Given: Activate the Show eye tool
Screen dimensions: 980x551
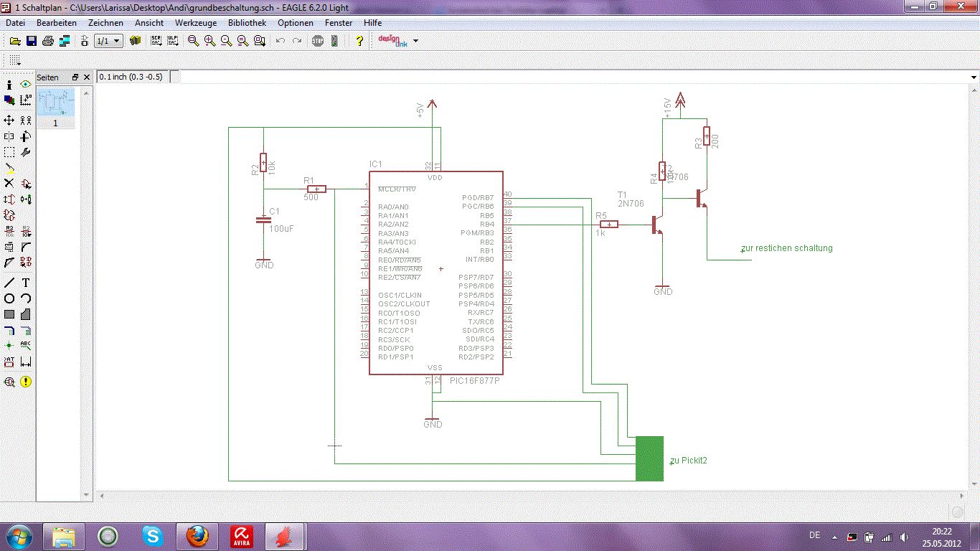Looking at the screenshot, I should tap(26, 85).
